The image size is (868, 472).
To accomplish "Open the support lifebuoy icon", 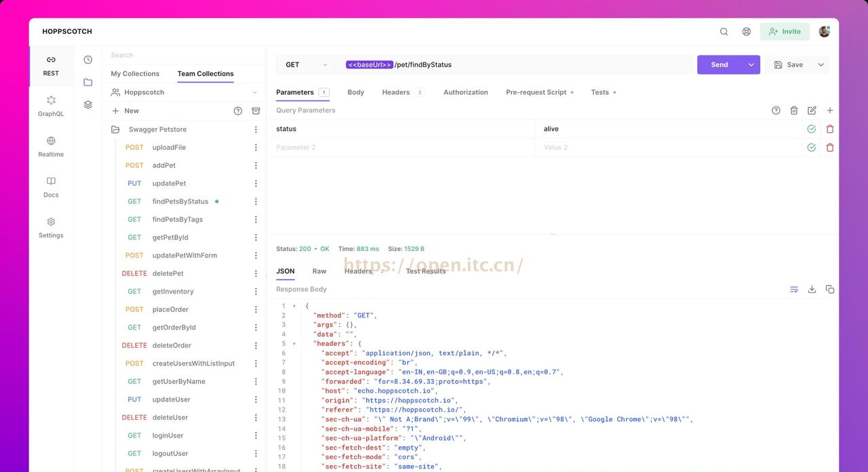I will click(746, 31).
